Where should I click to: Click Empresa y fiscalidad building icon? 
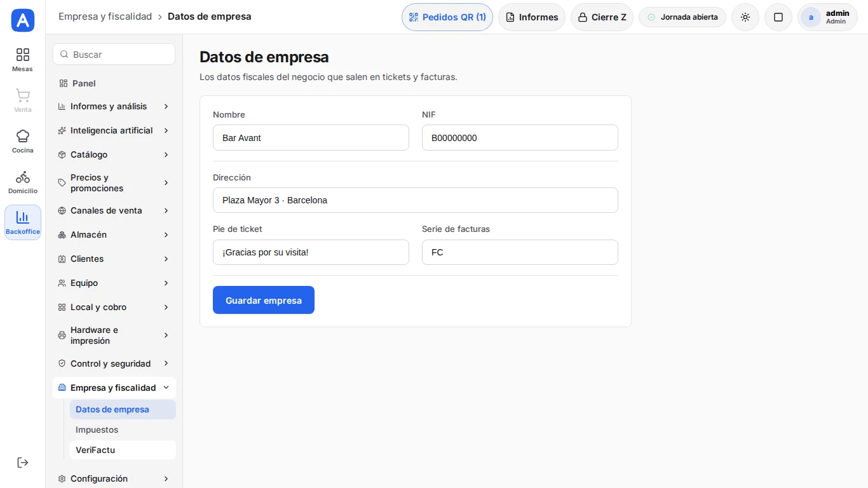coord(62,388)
